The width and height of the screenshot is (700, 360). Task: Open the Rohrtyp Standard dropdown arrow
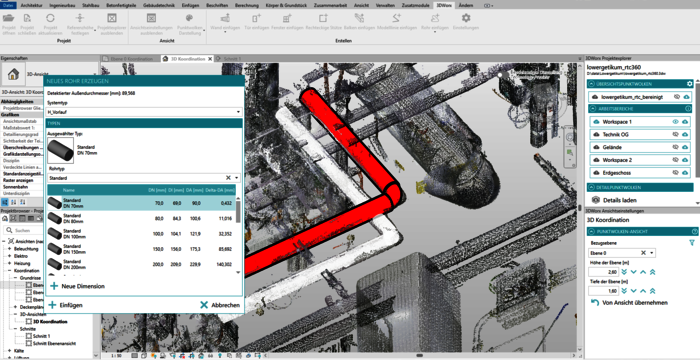click(237, 178)
